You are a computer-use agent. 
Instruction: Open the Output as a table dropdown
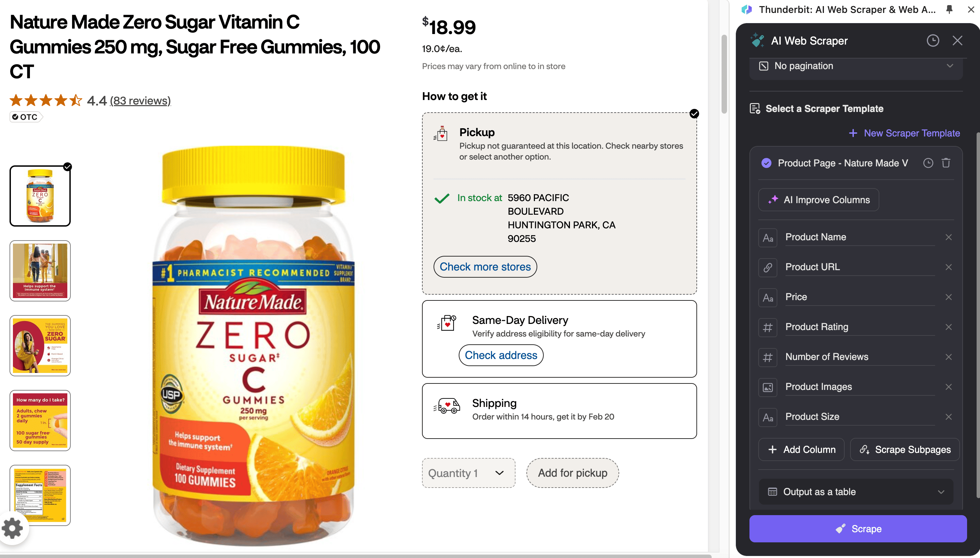[856, 492]
